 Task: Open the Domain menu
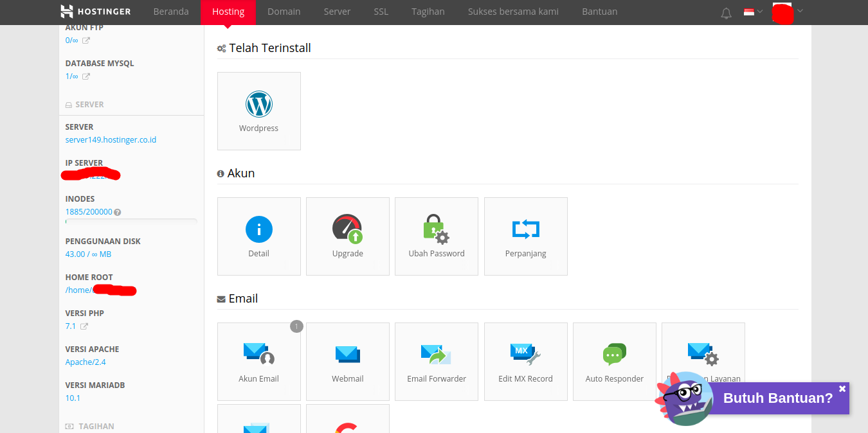click(x=284, y=12)
